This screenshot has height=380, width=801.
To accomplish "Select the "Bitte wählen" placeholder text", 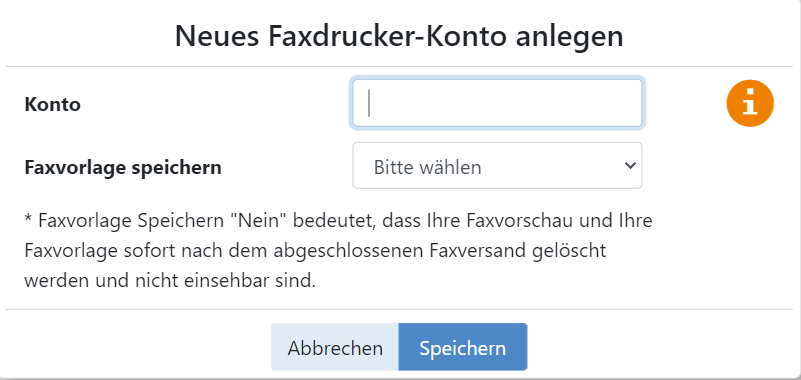I will point(428,168).
